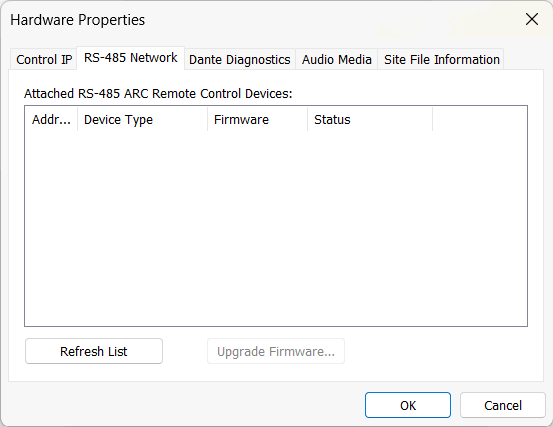Switch to the Control IP tab
The width and height of the screenshot is (553, 427).
coord(44,59)
